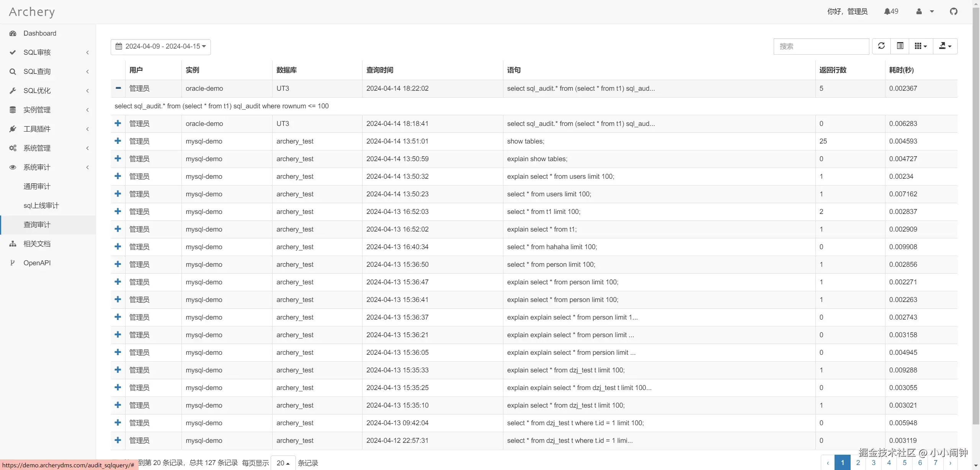Screen dimensions: 980x470
Task: Click the 搜索 search input field
Action: pyautogui.click(x=821, y=46)
